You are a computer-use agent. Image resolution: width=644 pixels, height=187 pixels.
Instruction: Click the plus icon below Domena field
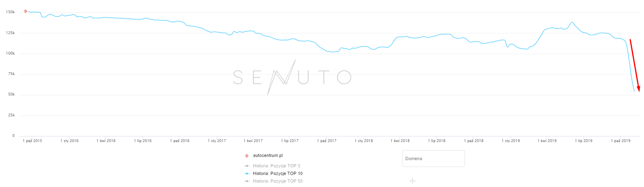[413, 181]
